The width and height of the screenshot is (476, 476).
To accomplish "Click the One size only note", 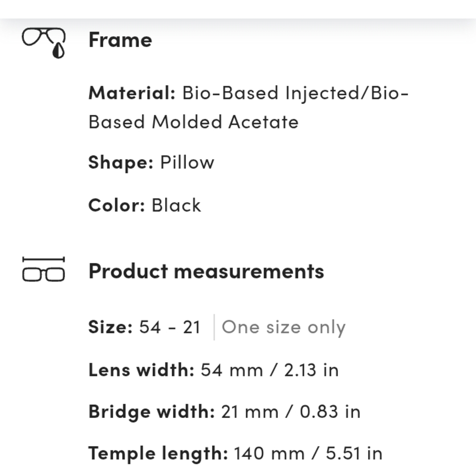I will 284,327.
